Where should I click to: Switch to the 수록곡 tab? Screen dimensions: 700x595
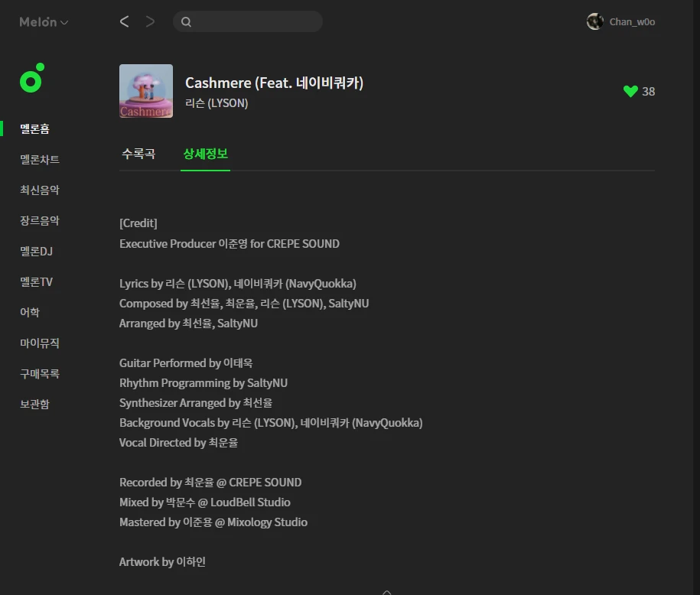pos(138,154)
